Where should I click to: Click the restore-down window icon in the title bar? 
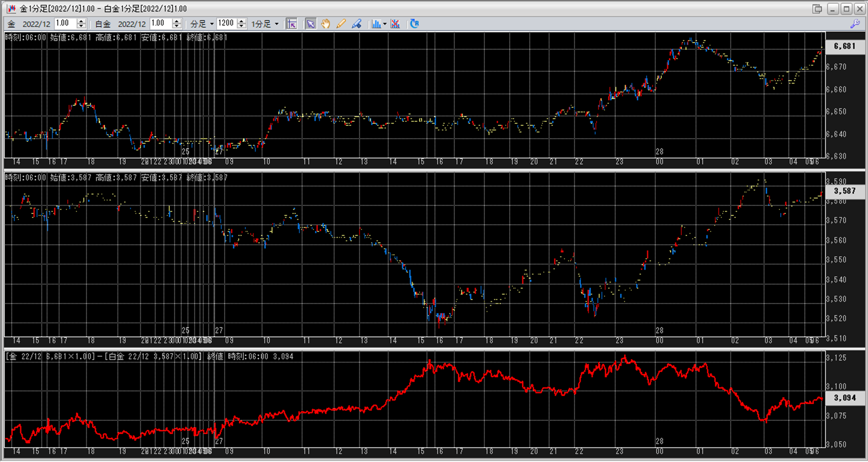pos(817,9)
